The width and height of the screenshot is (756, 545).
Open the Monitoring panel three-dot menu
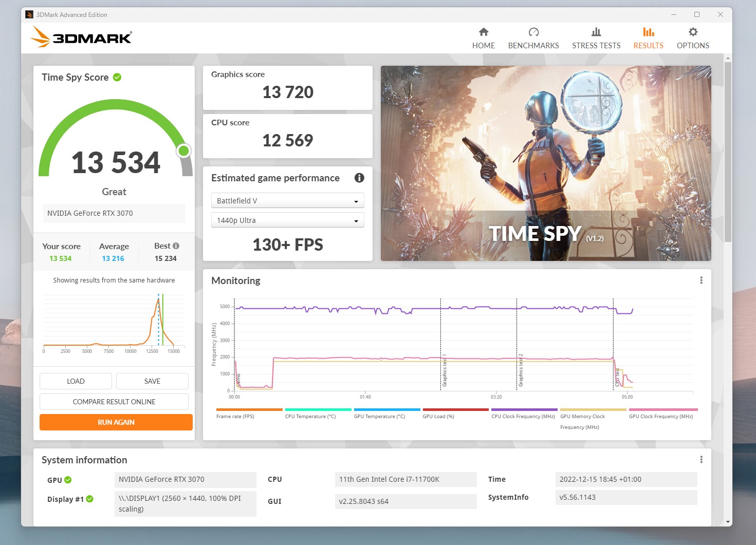pos(700,280)
